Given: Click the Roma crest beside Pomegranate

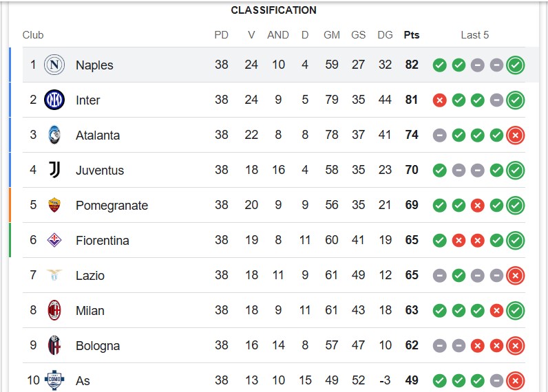Looking at the screenshot, I should tap(54, 205).
